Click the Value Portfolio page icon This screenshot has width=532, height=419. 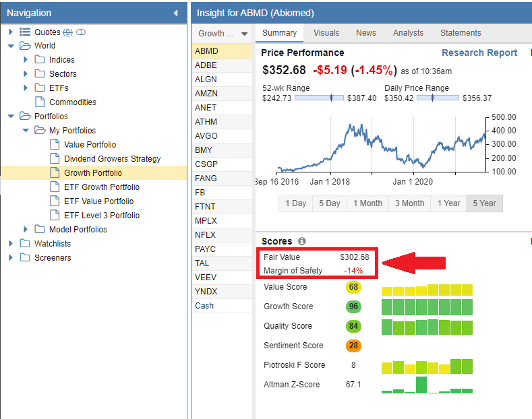[x=55, y=144]
